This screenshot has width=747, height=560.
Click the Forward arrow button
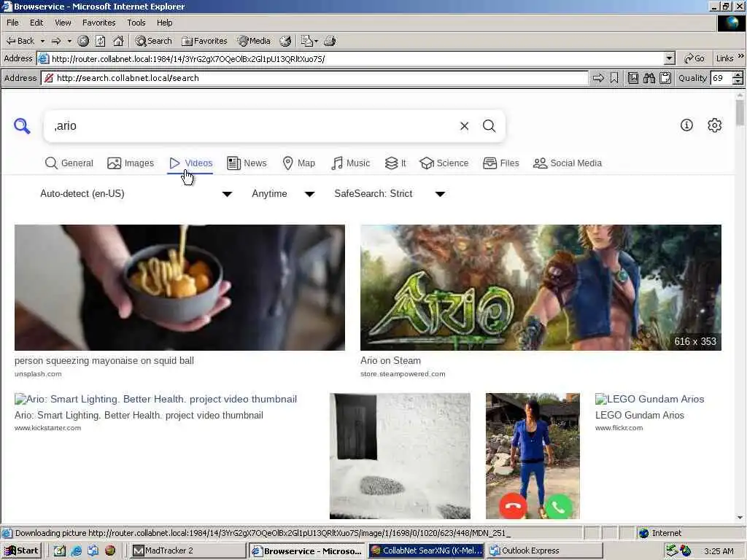coord(56,41)
